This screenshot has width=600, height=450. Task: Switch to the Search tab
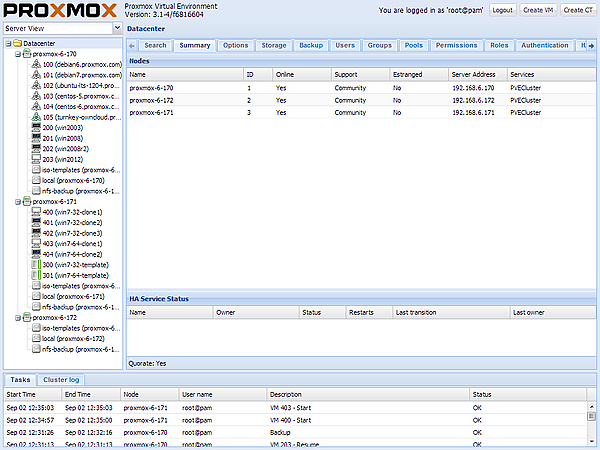coord(155,45)
